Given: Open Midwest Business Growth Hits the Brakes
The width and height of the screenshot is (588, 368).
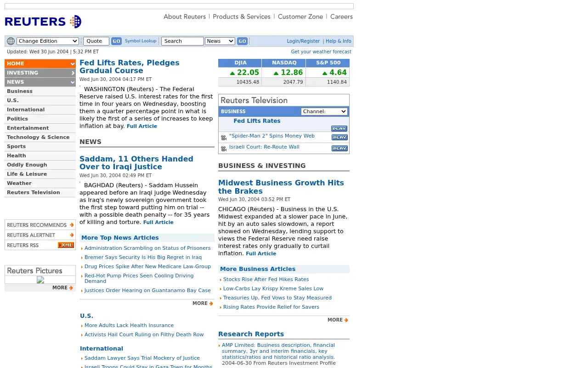Looking at the screenshot, I should (281, 187).
